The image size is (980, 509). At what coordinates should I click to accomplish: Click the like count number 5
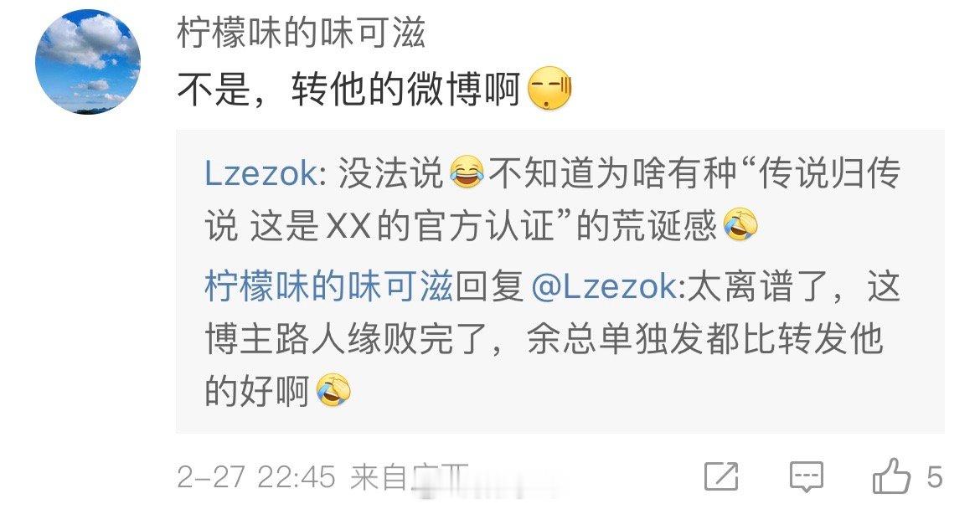coord(935,477)
